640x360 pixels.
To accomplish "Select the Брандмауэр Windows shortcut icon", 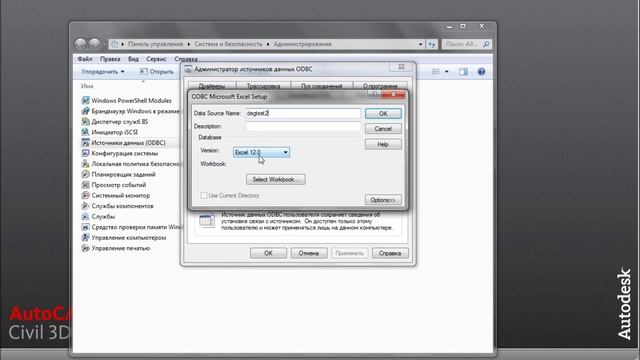I will click(x=85, y=111).
